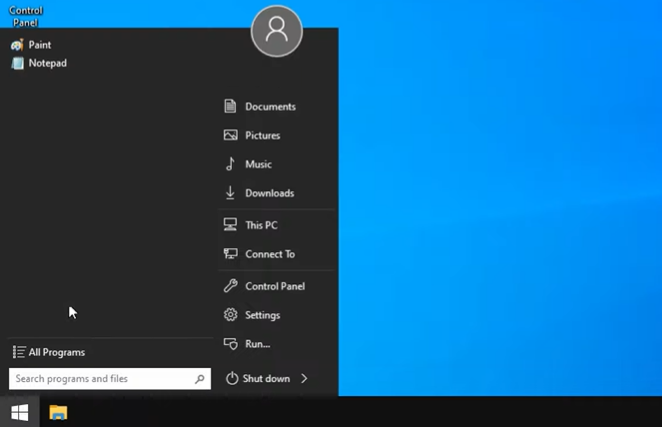Focus the Search programs and files box

[x=110, y=378]
